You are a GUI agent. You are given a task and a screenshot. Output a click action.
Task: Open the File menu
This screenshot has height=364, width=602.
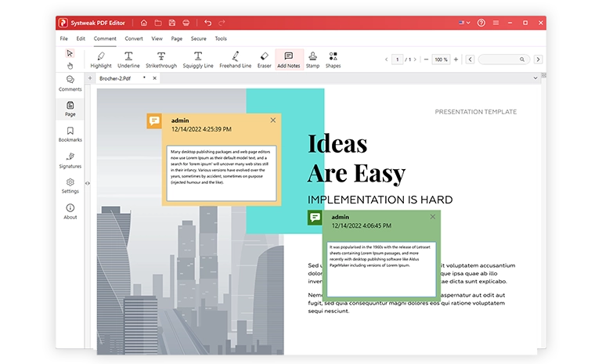pos(63,39)
